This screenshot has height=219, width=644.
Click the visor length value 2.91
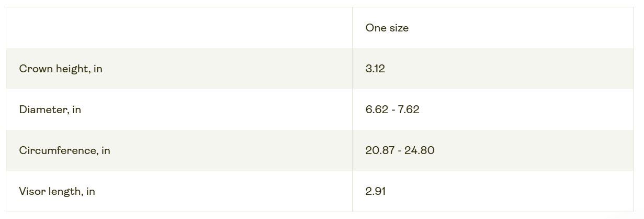pos(375,191)
